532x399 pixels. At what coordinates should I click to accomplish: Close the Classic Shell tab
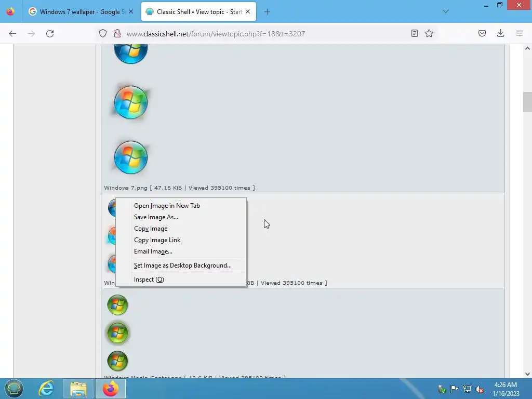[x=248, y=11]
